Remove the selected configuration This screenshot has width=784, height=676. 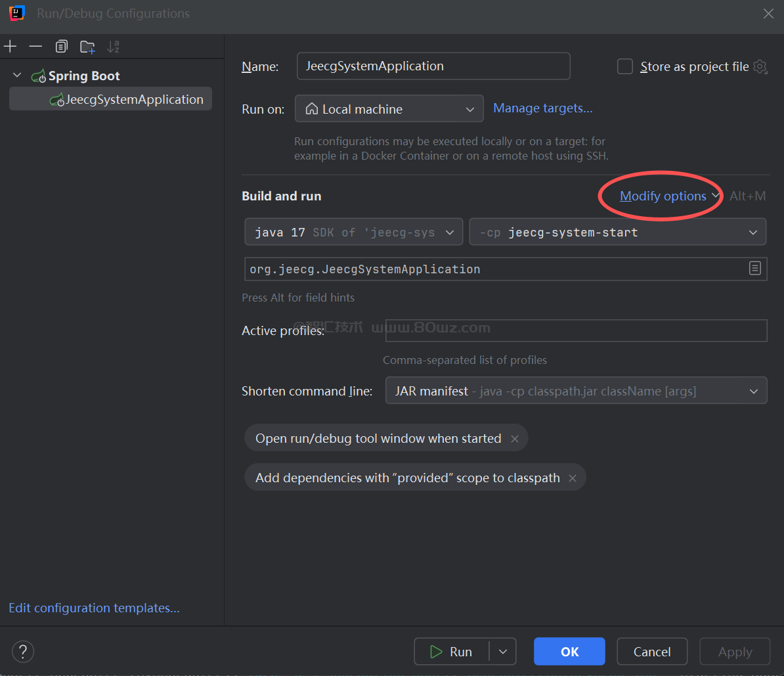(35, 47)
